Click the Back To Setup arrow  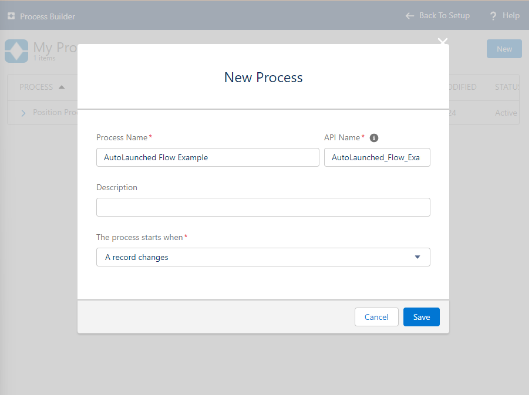(x=410, y=16)
